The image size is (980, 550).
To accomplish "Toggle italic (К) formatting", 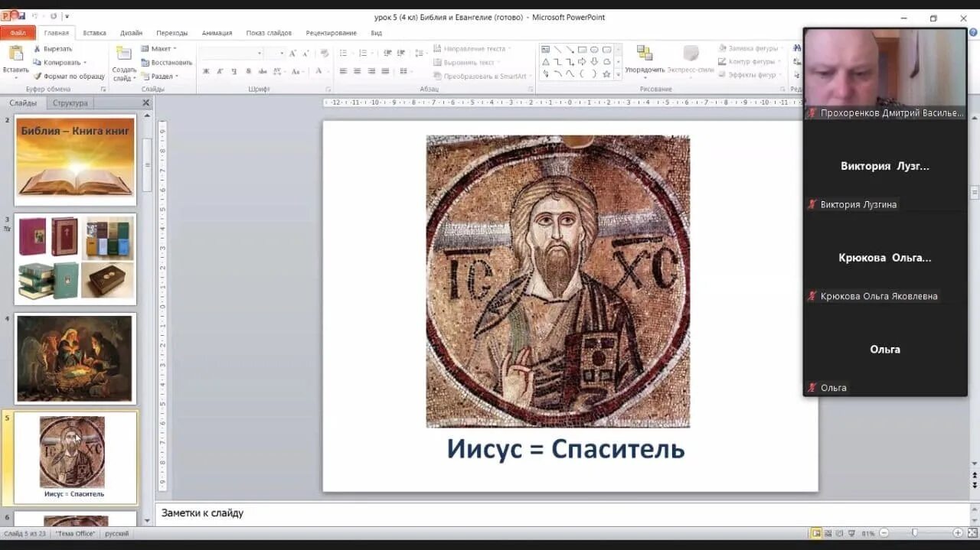I will coord(220,71).
